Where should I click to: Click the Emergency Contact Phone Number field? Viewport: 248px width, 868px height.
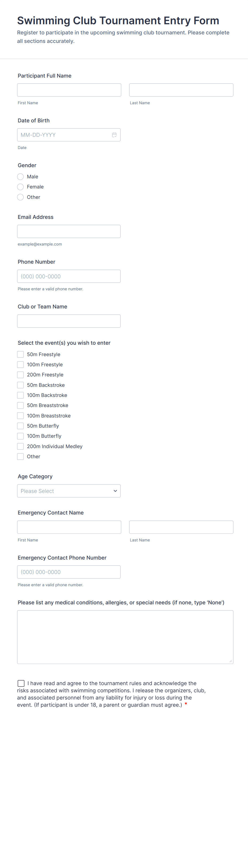(69, 572)
